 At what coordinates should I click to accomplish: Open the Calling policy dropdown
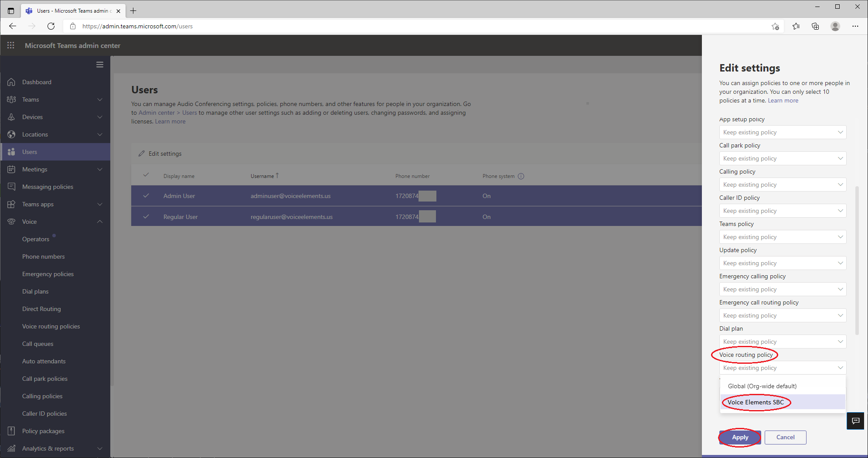[x=783, y=185]
